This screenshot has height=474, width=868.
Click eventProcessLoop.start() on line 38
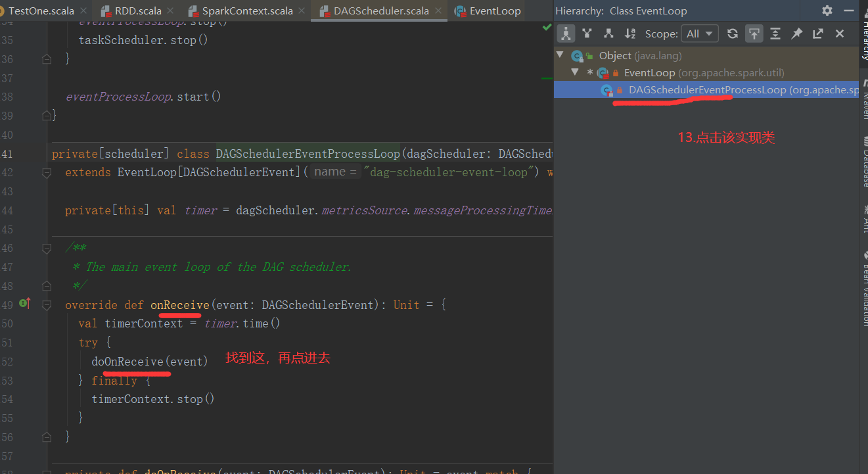coord(143,97)
